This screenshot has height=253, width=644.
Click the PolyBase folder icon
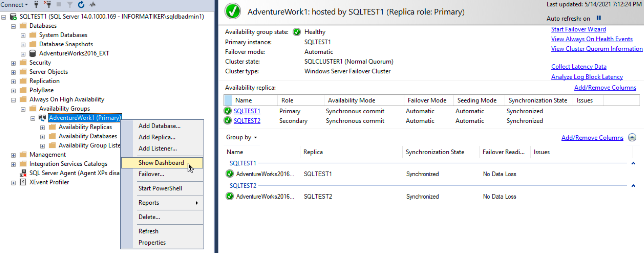(23, 90)
